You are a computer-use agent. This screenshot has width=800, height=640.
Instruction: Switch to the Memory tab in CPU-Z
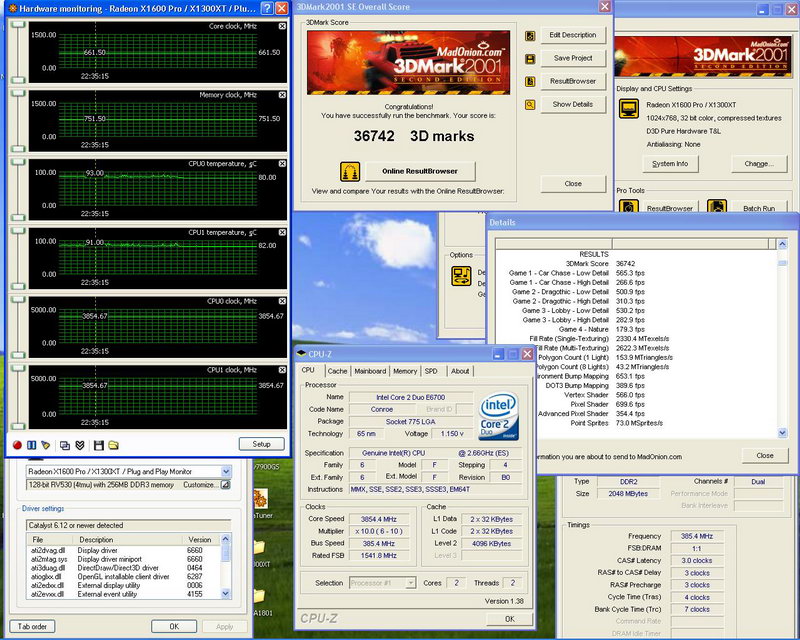405,371
